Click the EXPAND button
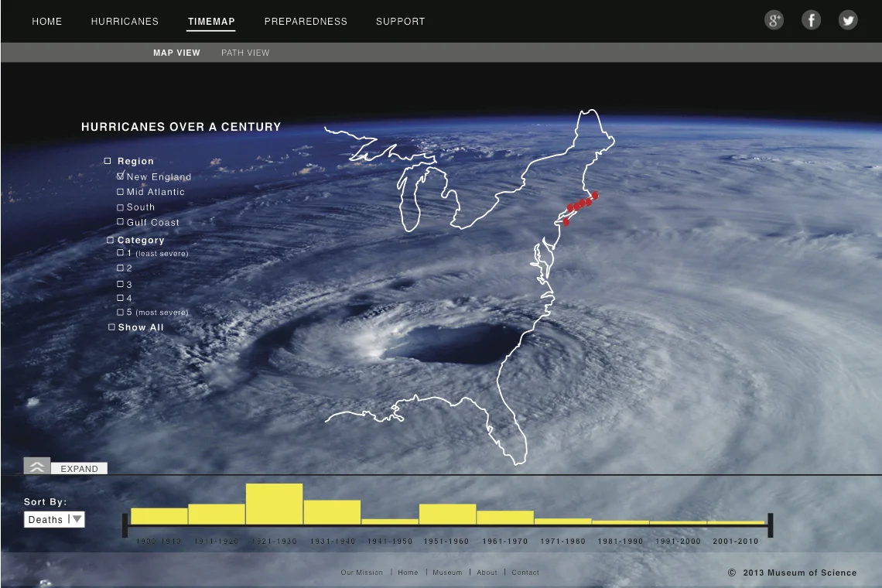The image size is (882, 588). coord(80,469)
